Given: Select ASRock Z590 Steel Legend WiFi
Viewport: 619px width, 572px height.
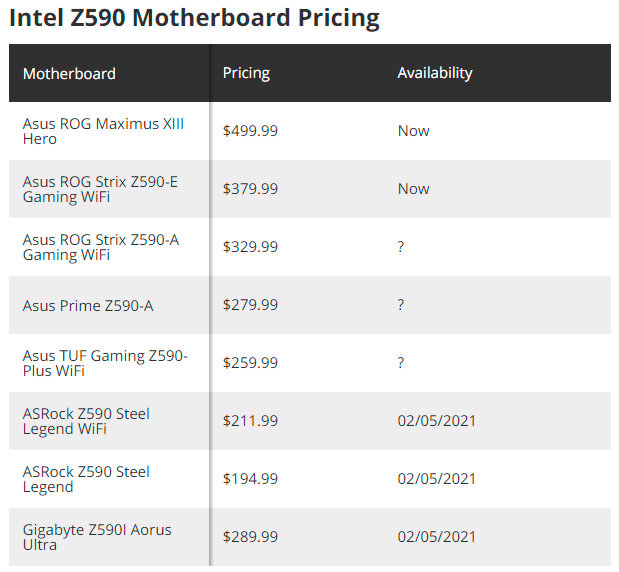Looking at the screenshot, I should click(x=86, y=421).
